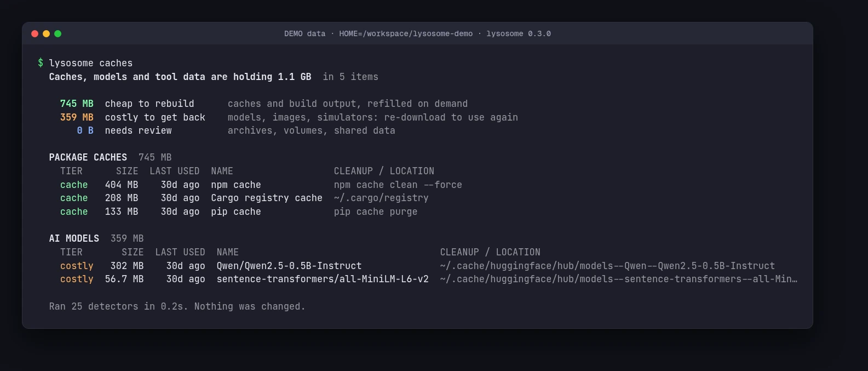This screenshot has width=868, height=371.
Task: Click the 'npm cache clean --force' command
Action: click(398, 185)
